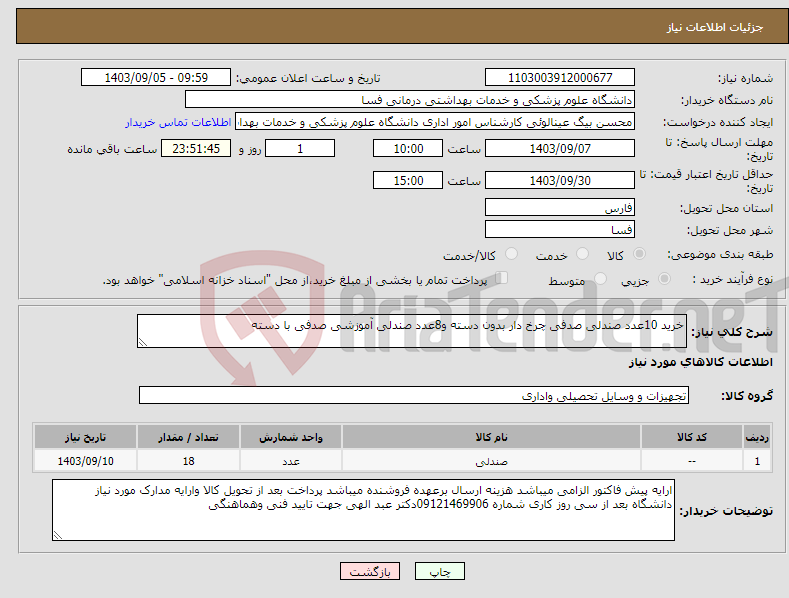Click the چاپ (Print) button
Image resolution: width=789 pixels, height=598 pixels.
pyautogui.click(x=439, y=571)
